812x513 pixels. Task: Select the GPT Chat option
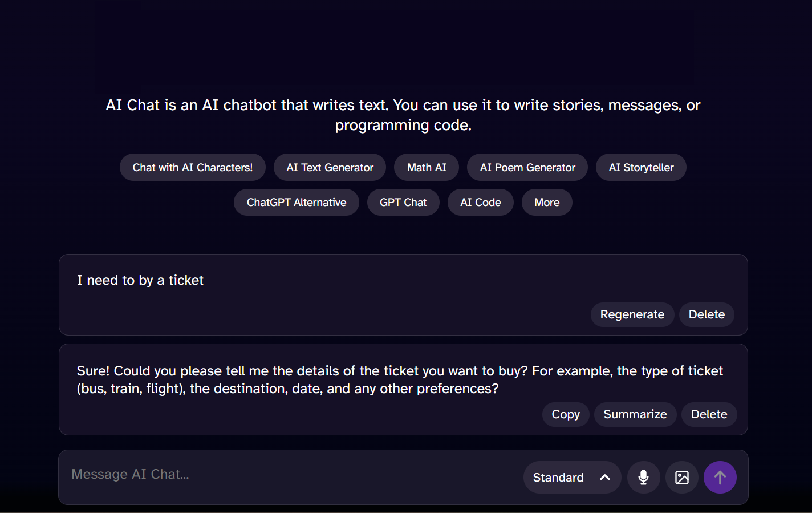403,203
